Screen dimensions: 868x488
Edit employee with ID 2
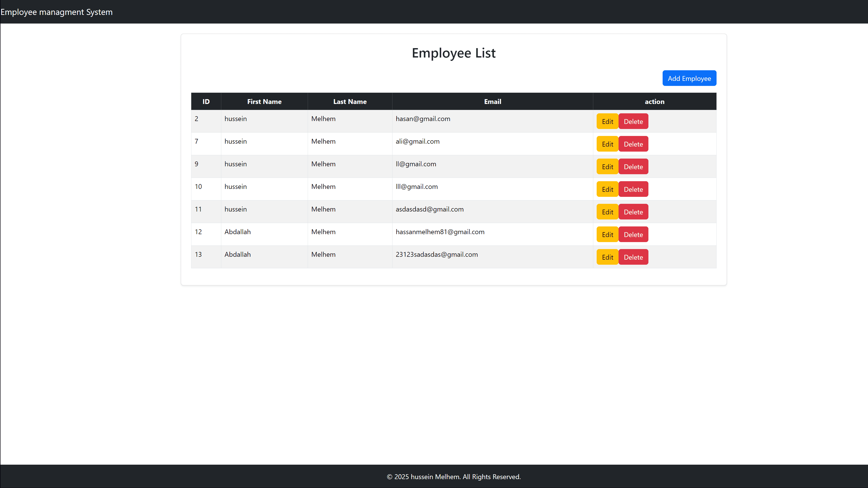click(607, 121)
